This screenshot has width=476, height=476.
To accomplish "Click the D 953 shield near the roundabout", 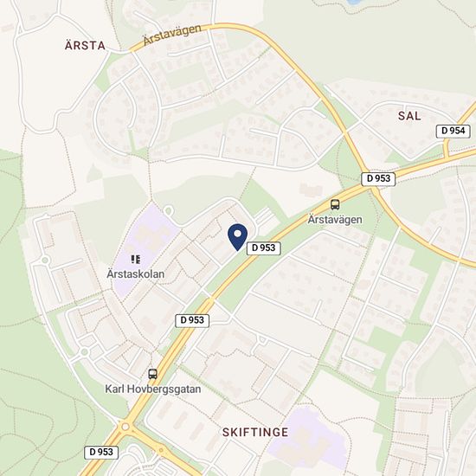I will 101,453.
